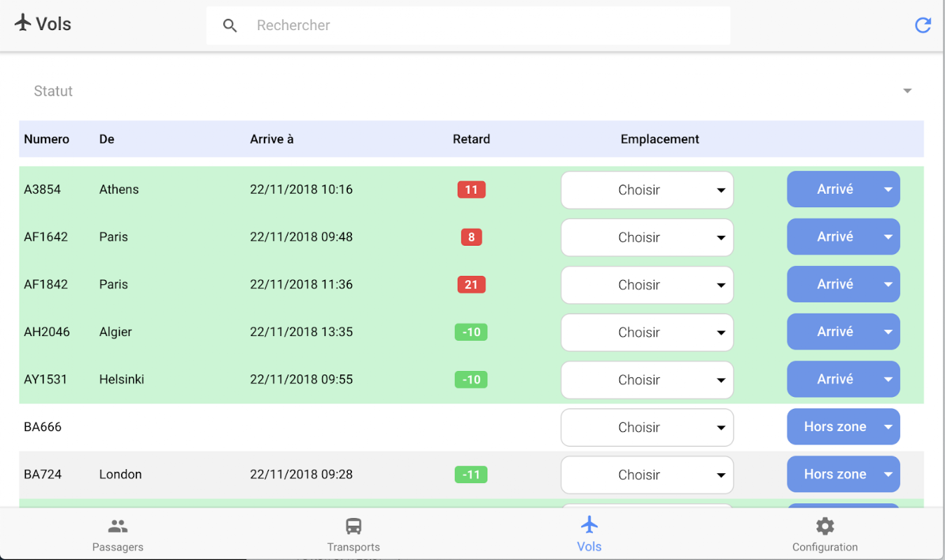Click arrival time 22/11/2018 09:55

click(x=301, y=380)
